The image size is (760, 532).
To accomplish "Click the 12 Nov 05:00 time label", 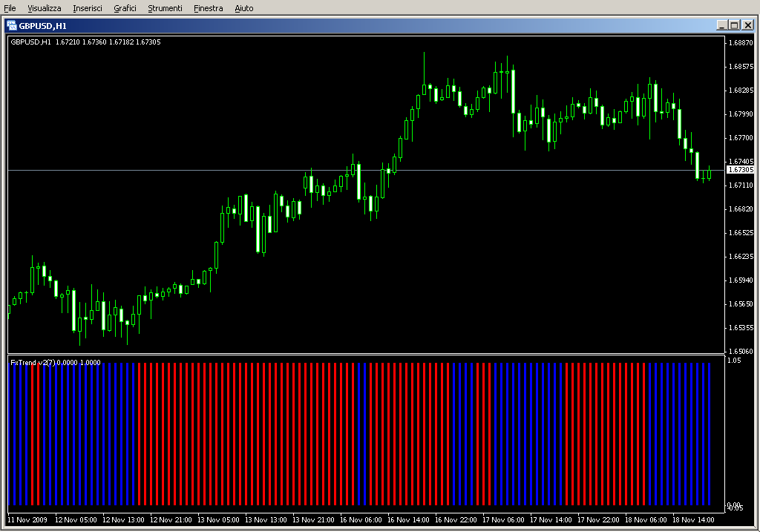I will [x=76, y=520].
